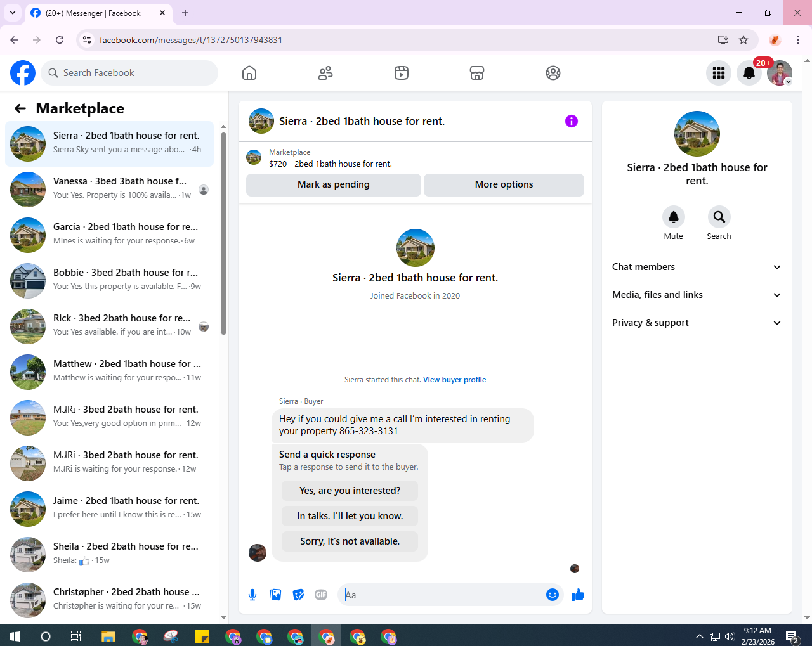The image size is (812, 646).
Task: Show hidden system tray icons chevron
Action: click(x=699, y=636)
